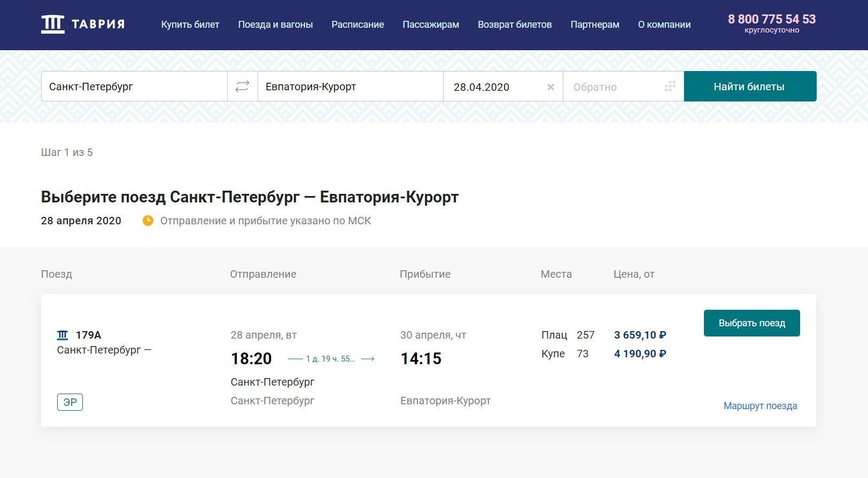Click Отправление column header
868x478 pixels.
263,274
